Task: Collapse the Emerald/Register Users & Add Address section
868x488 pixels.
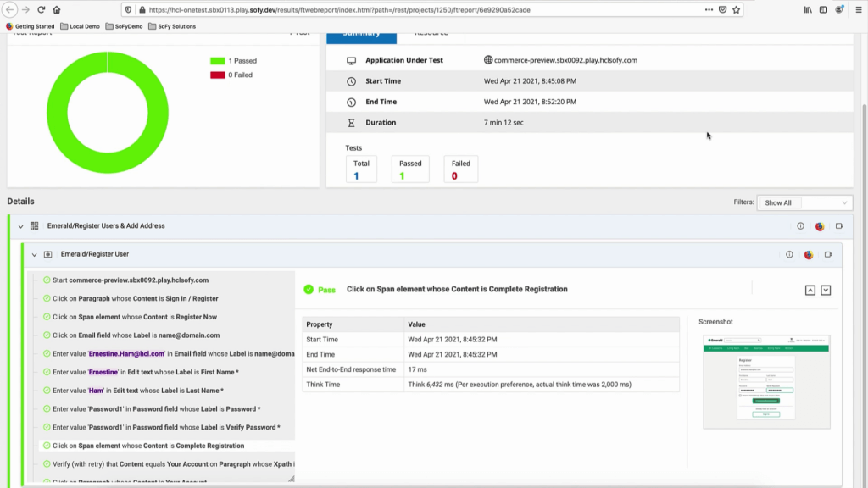Action: click(x=21, y=226)
